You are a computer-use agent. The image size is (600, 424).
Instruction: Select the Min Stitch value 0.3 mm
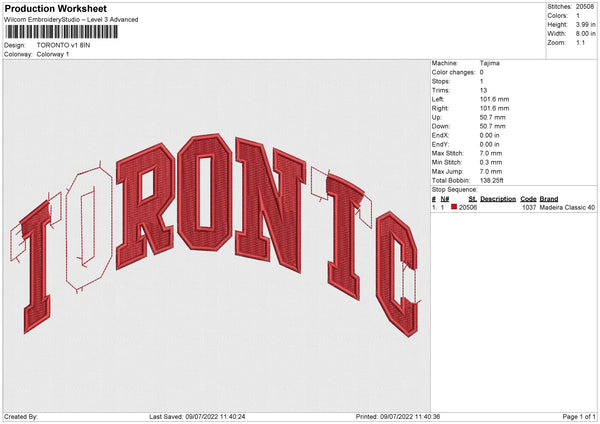pos(491,162)
